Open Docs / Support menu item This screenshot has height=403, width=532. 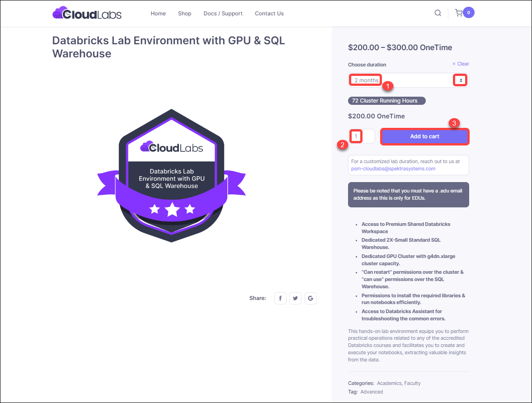click(x=223, y=14)
